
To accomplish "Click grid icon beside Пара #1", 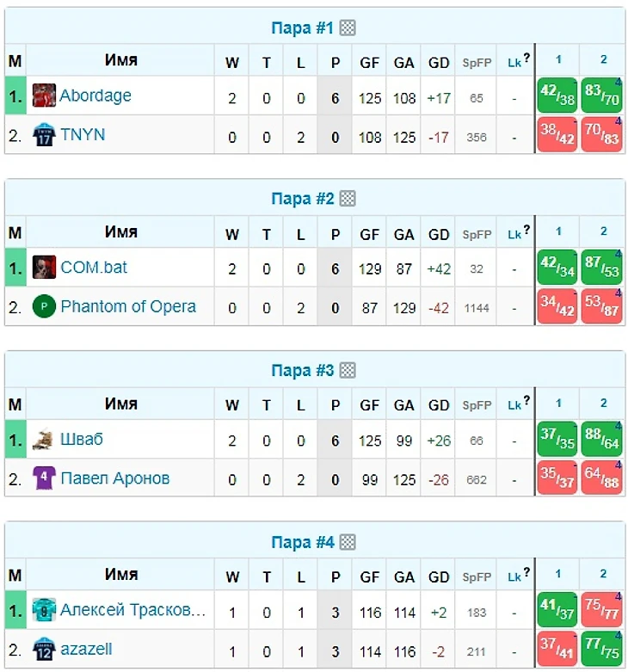I will [347, 28].
